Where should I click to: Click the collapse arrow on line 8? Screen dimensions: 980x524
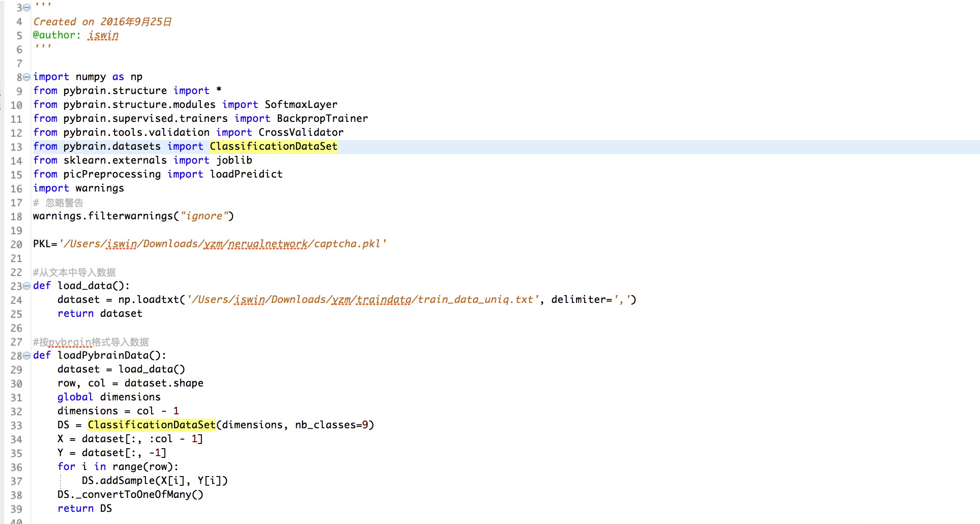(x=25, y=77)
